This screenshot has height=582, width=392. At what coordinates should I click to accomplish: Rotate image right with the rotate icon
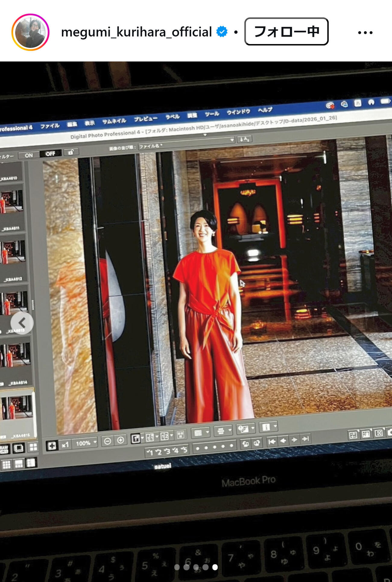[257, 443]
